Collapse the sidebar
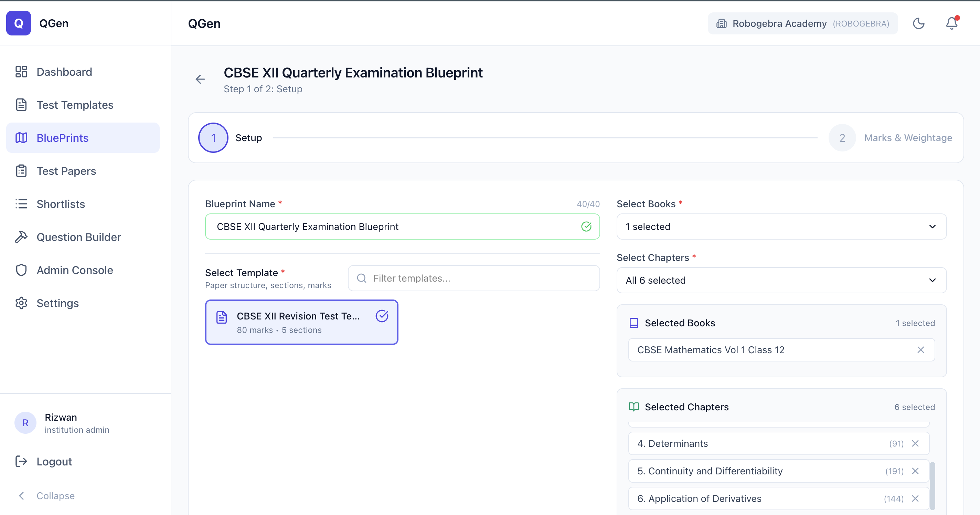 [55, 496]
